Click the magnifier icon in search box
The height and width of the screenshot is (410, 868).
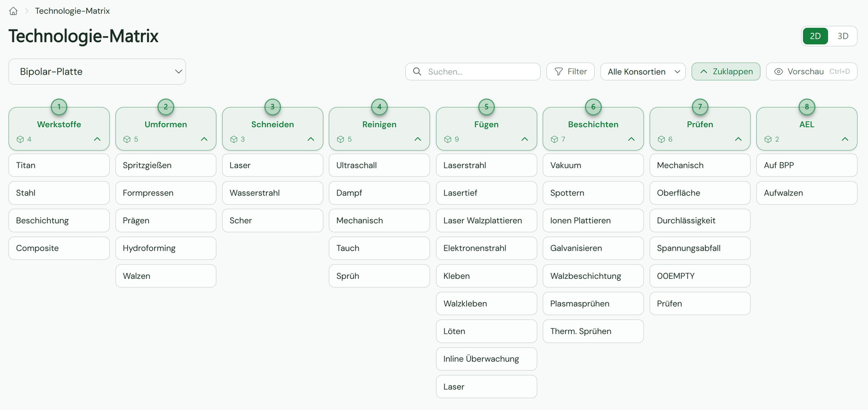(417, 72)
